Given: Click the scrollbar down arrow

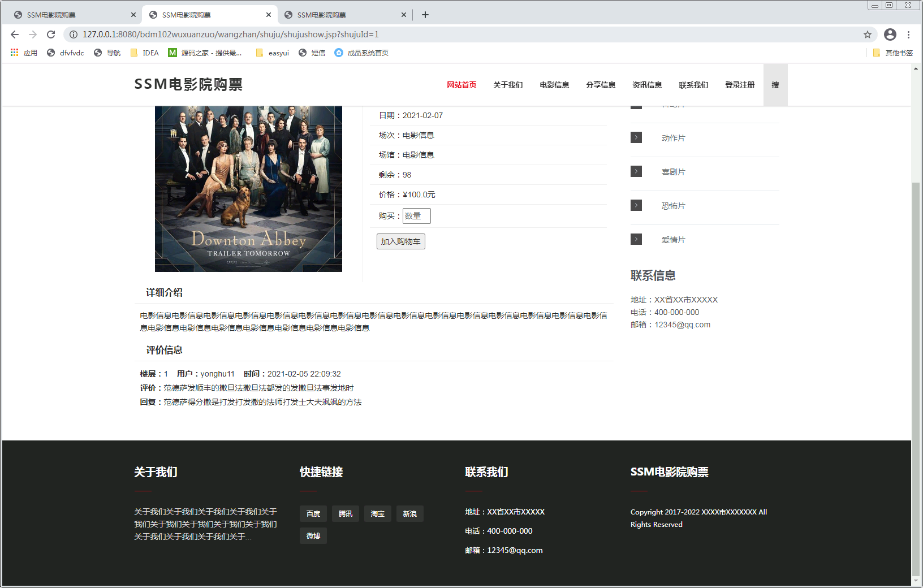Looking at the screenshot, I should click(916, 581).
